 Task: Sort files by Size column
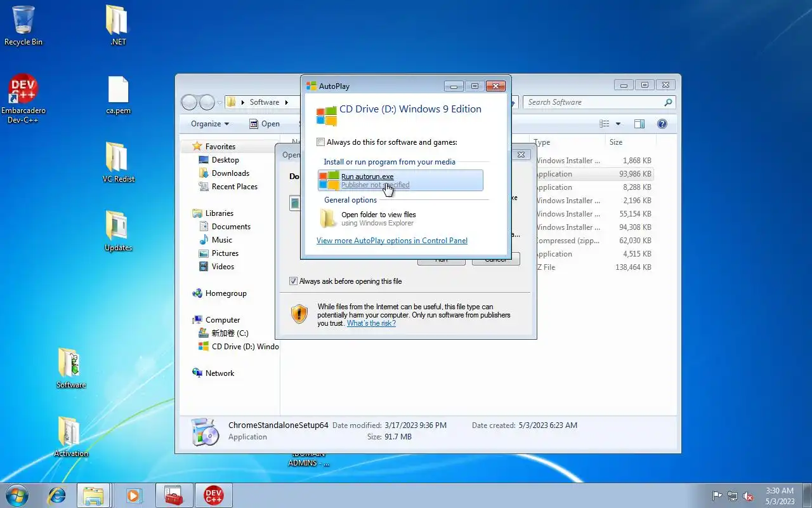click(631, 142)
